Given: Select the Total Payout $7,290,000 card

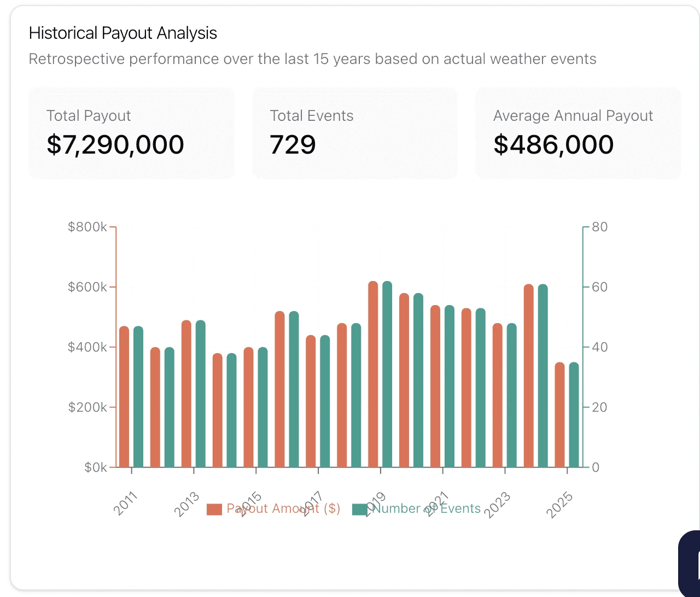Looking at the screenshot, I should click(x=131, y=133).
